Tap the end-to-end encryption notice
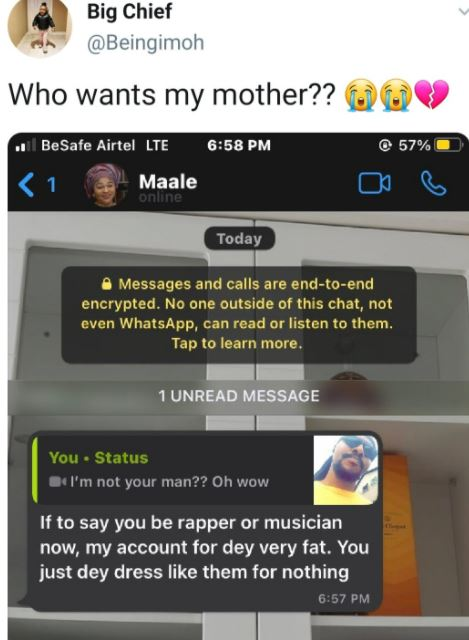This screenshot has width=469, height=640. [x=239, y=314]
